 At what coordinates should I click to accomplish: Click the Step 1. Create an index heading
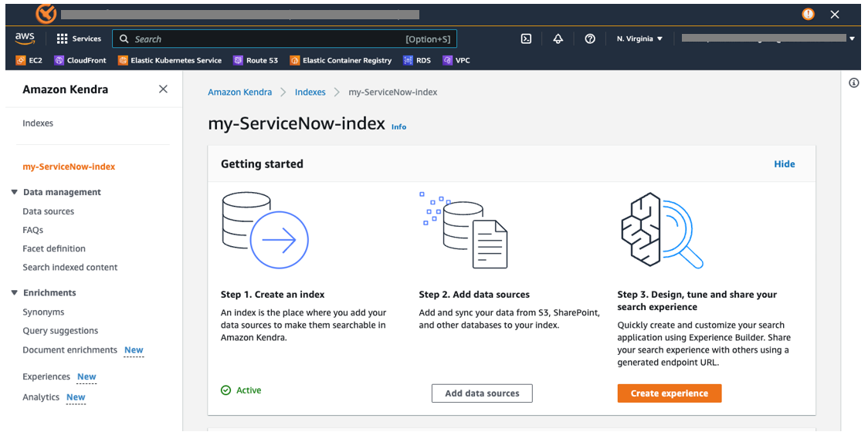pyautogui.click(x=273, y=295)
